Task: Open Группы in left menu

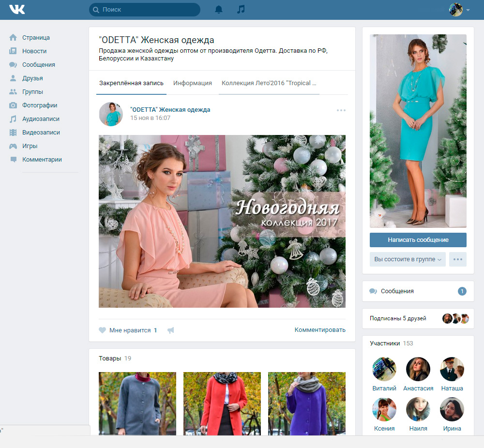Action: (x=32, y=92)
